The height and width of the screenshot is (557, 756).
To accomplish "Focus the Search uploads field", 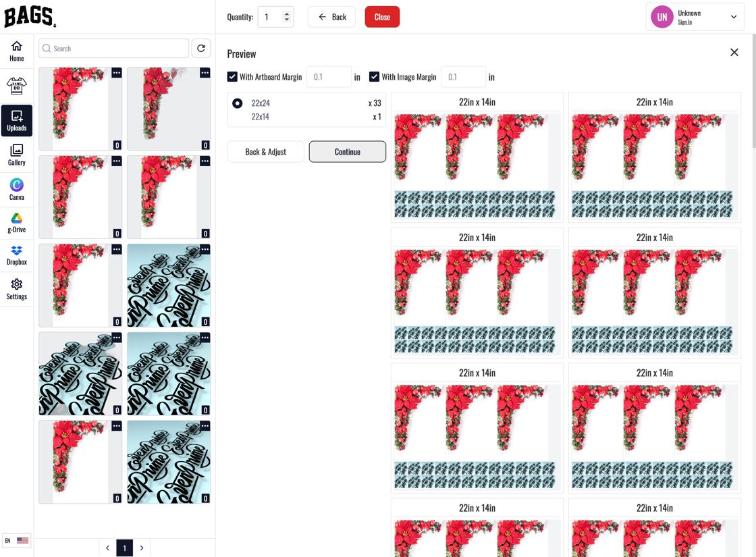I will pos(114,48).
